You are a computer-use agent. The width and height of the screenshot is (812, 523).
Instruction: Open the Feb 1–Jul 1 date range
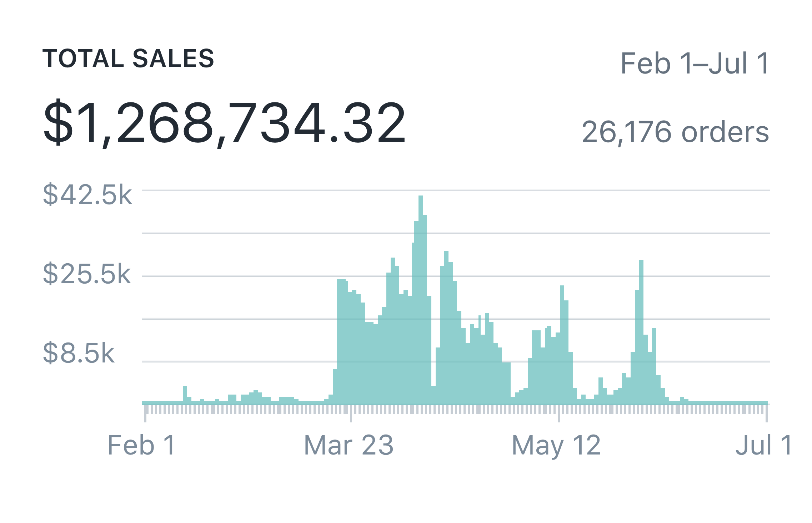[695, 64]
